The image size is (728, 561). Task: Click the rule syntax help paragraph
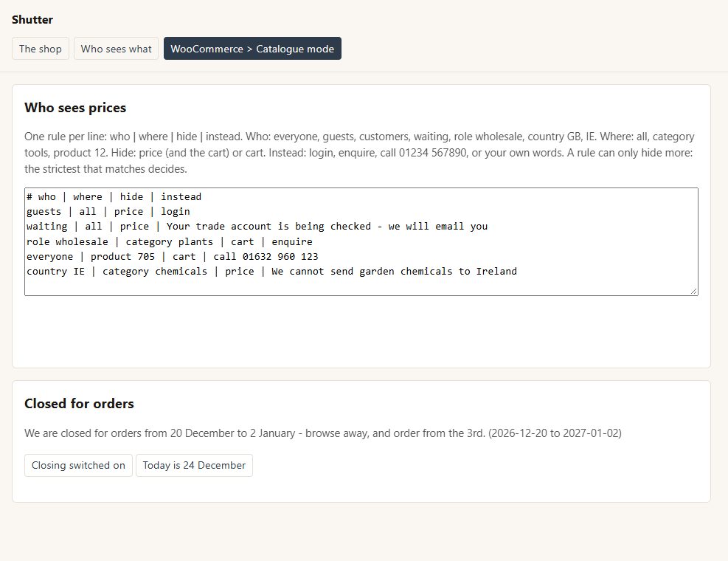pos(360,153)
